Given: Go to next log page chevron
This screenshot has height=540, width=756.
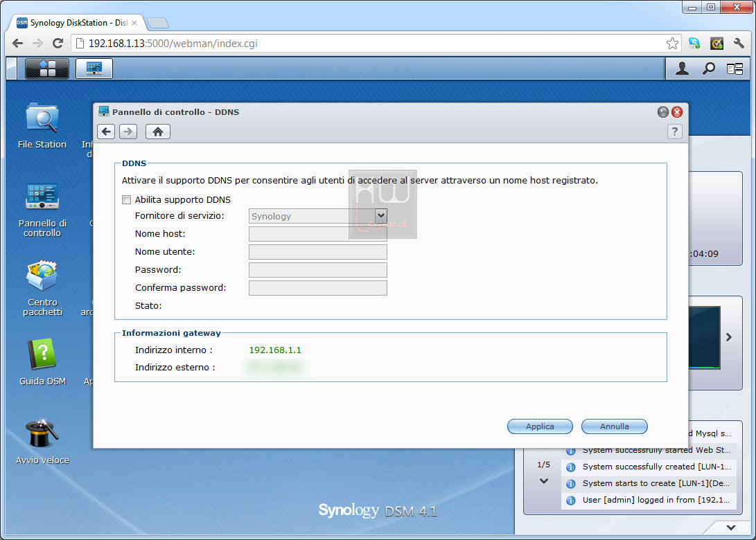Looking at the screenshot, I should coord(544,480).
